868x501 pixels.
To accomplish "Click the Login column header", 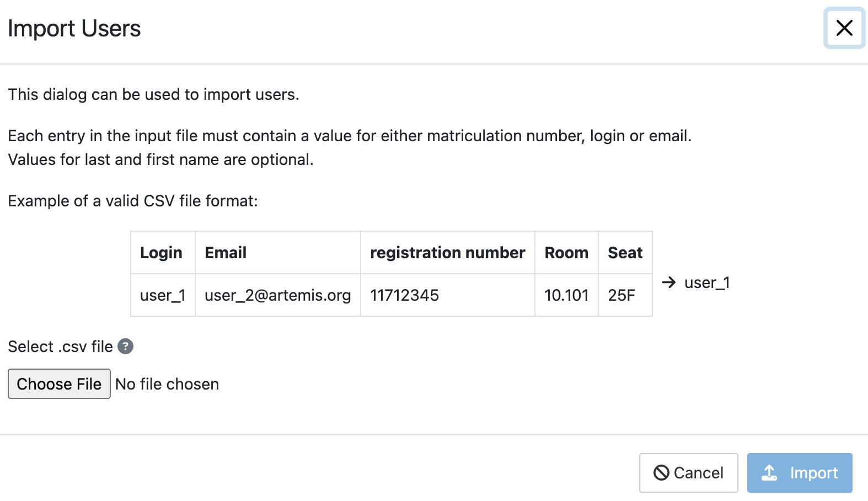I will coord(161,253).
